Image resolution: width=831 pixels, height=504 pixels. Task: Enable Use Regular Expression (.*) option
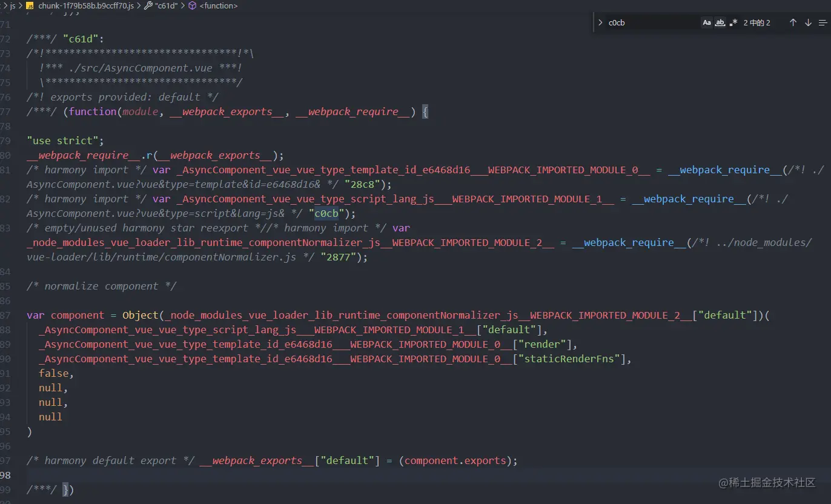(x=733, y=22)
